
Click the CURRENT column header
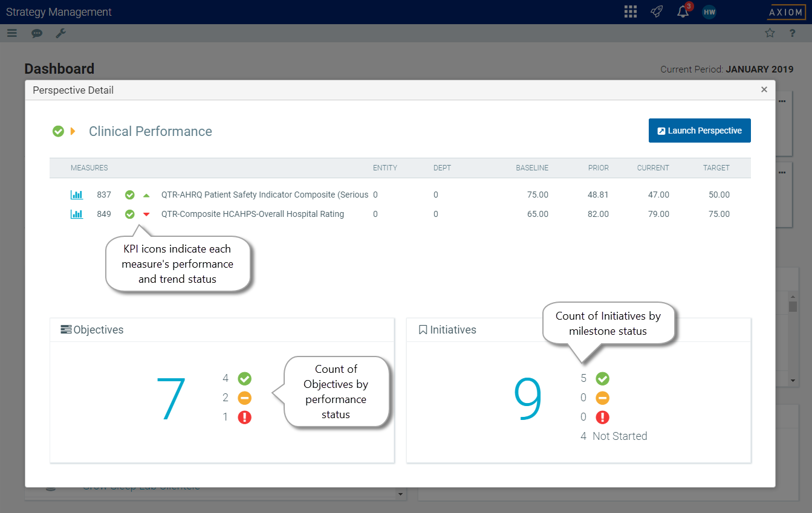653,168
